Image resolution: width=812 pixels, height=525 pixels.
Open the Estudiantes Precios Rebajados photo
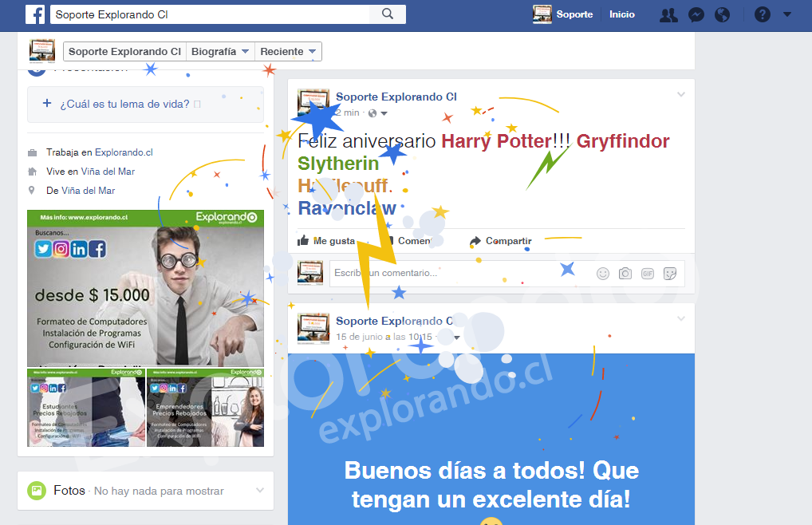(86, 408)
